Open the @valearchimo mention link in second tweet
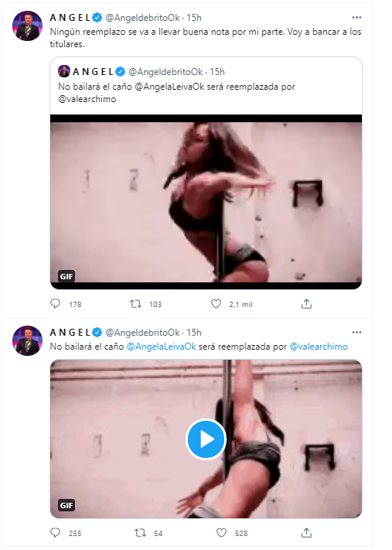 coord(319,347)
